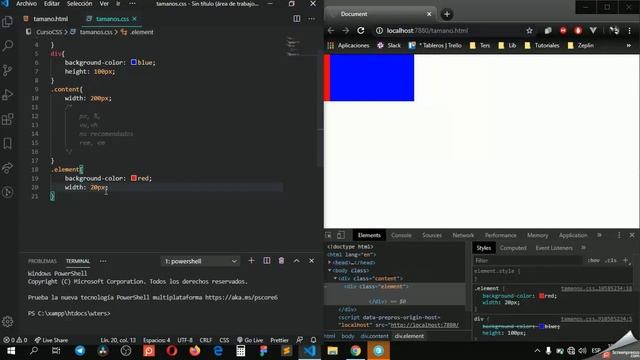
Task: Click the Styles filter input field
Action: pyautogui.click(x=527, y=260)
